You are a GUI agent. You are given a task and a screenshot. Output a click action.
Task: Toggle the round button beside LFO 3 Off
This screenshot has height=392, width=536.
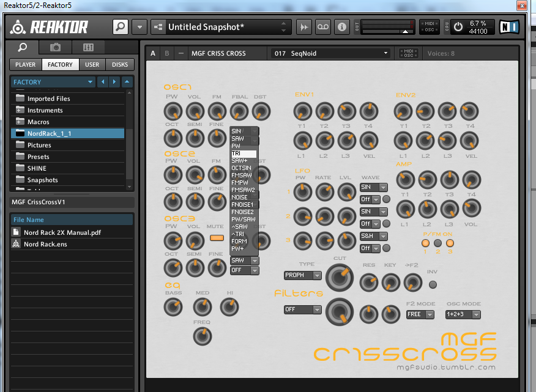tap(386, 248)
